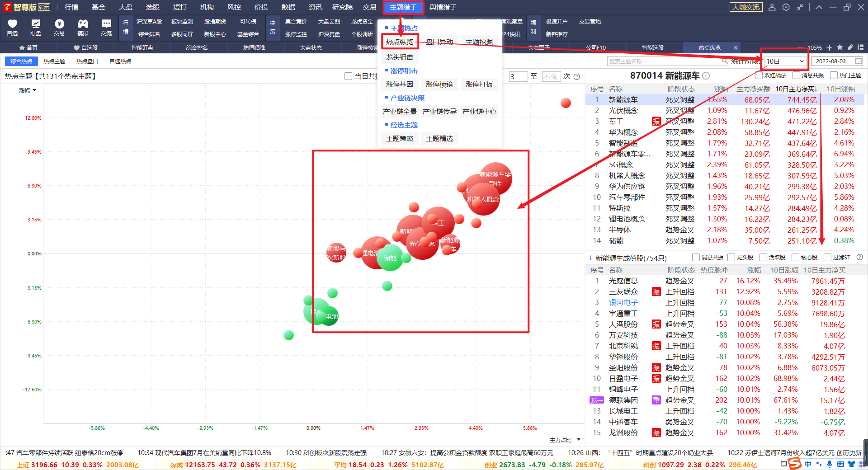
Task: Open the 主题猎手 top menu
Action: pos(403,7)
